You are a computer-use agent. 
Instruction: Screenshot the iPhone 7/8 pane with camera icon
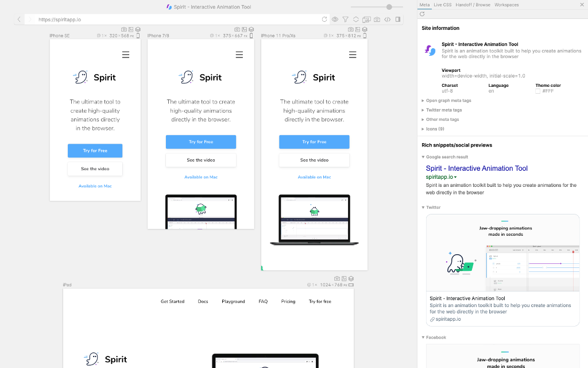(237, 29)
